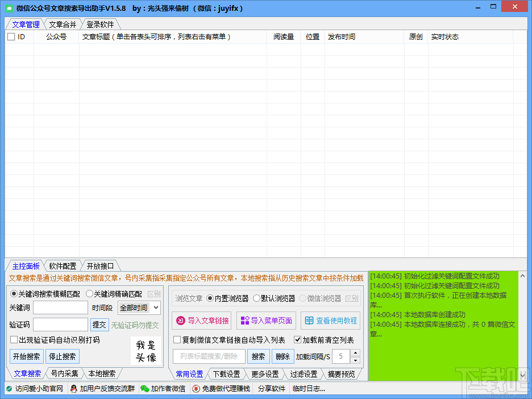The height and width of the screenshot is (399, 532).
Task: Select the 本地搜索 bottom tab
Action: (102, 373)
